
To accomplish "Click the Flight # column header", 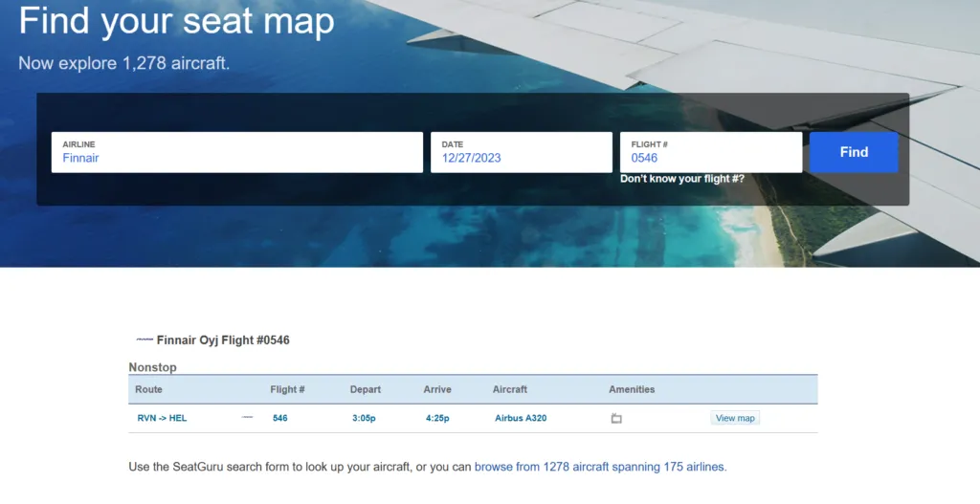I will [287, 389].
